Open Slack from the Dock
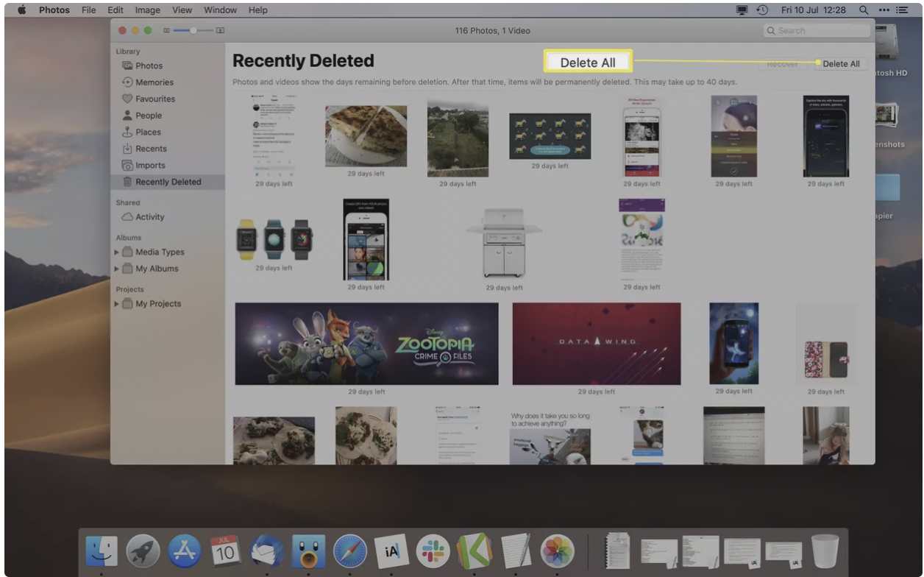 (433, 551)
